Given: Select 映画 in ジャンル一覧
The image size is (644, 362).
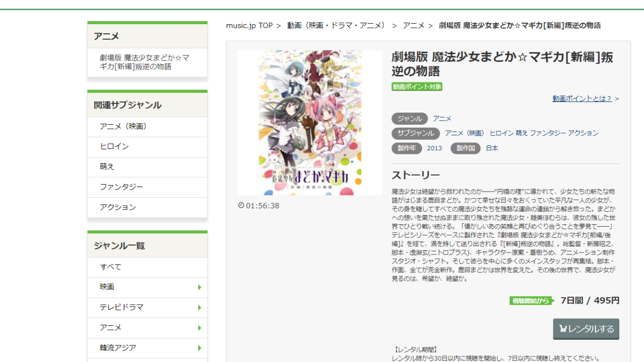Looking at the screenshot, I should coord(147,287).
